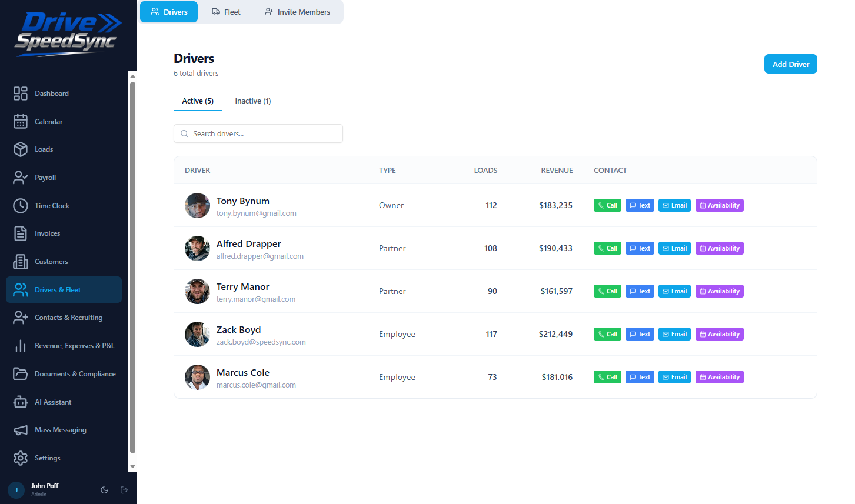Click Tony Bynum's profile photo
Image resolution: width=855 pixels, height=504 pixels.
point(197,206)
